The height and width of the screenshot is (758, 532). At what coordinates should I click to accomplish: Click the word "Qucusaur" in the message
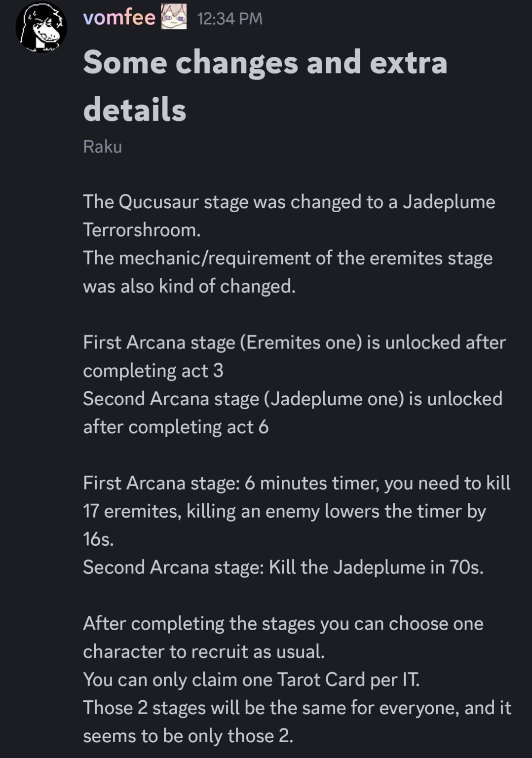point(159,202)
